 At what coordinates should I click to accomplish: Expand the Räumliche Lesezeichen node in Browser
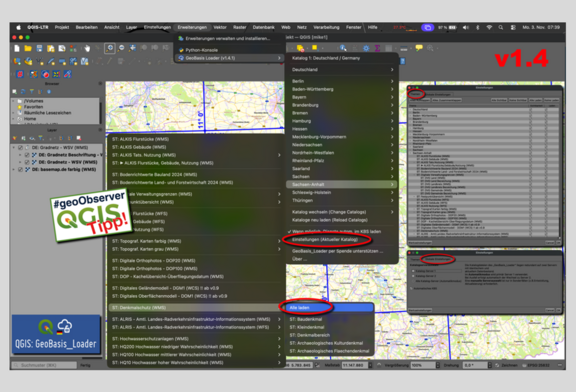click(14, 113)
